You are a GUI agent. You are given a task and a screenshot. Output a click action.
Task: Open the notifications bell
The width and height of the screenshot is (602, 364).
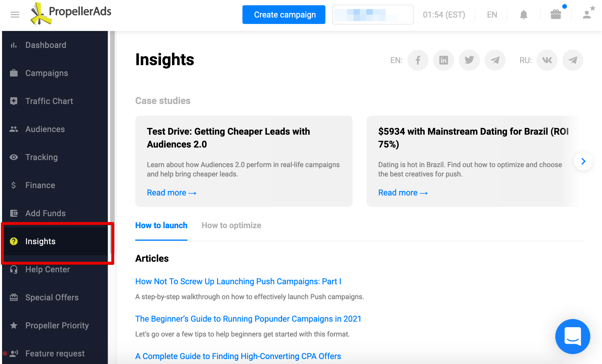524,15
